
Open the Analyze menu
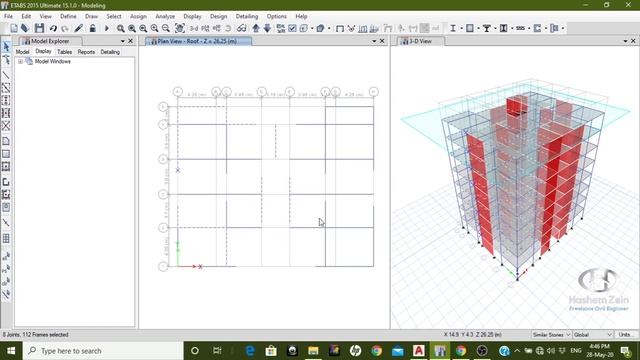click(x=165, y=16)
